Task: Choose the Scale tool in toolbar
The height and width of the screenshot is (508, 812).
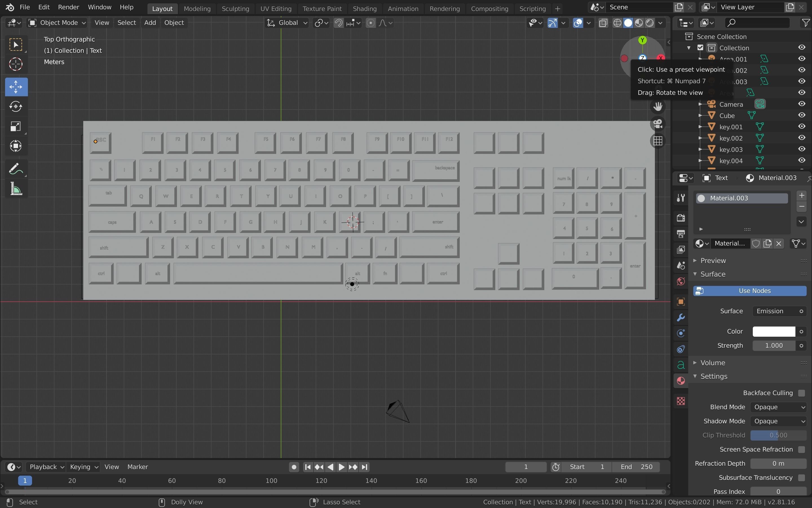Action: click(x=16, y=126)
